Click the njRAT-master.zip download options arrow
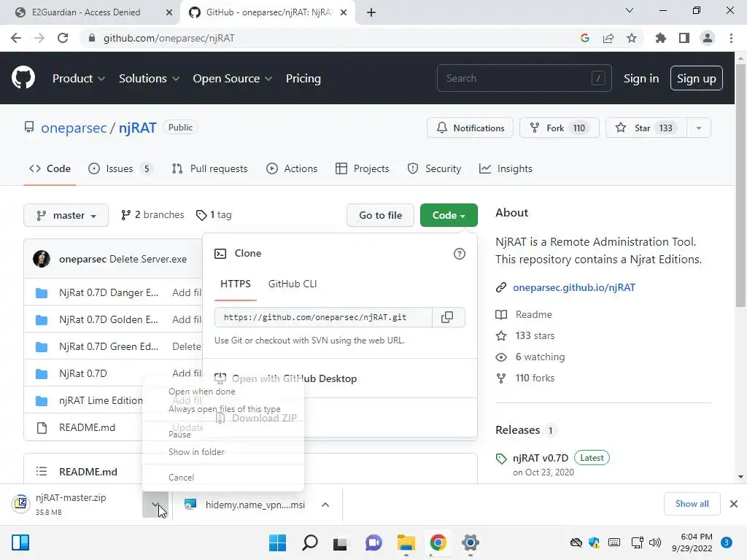The height and width of the screenshot is (560, 747). [x=155, y=505]
